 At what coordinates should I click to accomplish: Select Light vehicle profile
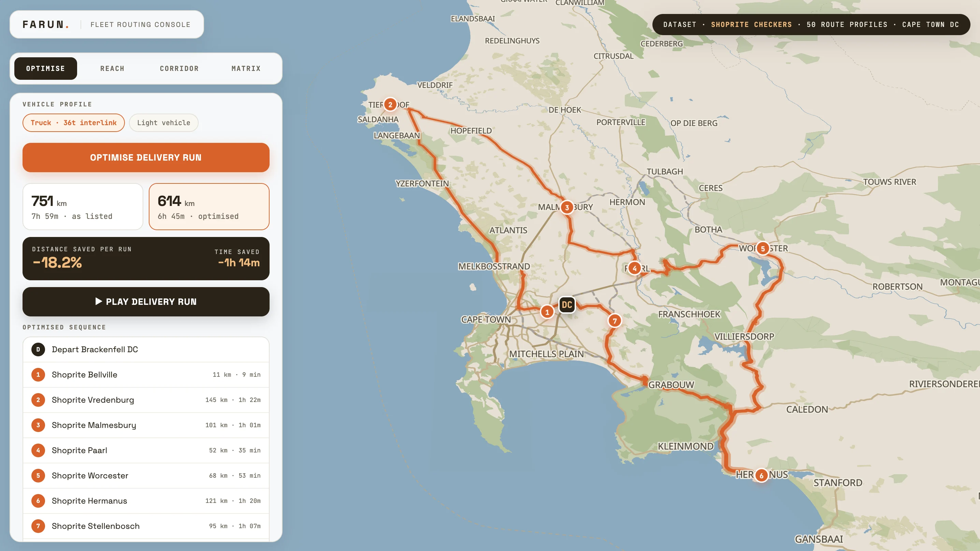click(163, 123)
